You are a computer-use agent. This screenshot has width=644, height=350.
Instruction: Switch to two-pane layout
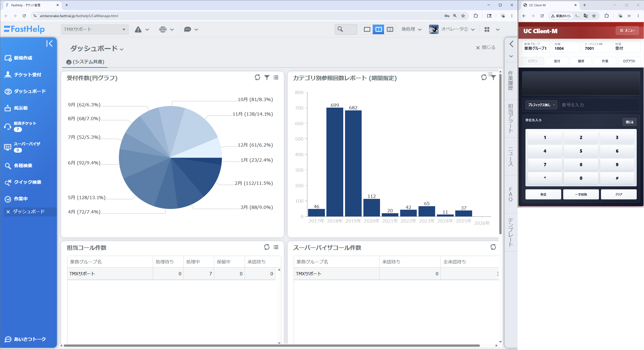[x=378, y=29]
